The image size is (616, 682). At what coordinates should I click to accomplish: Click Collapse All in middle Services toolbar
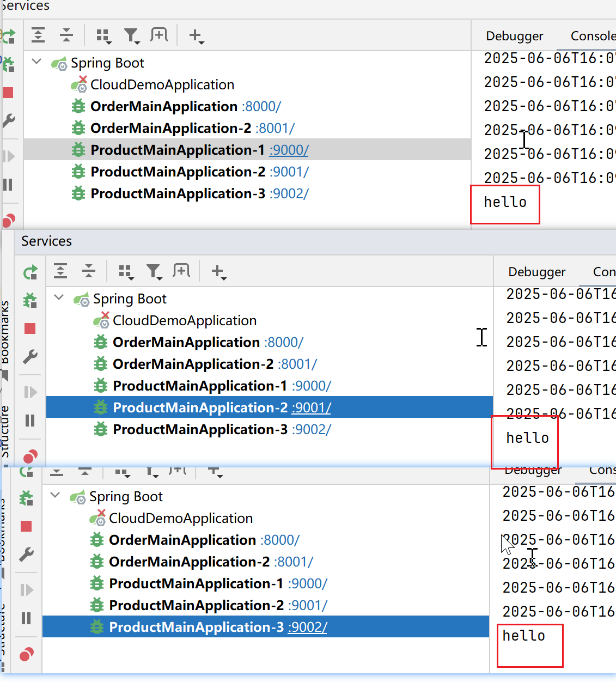[x=89, y=271]
